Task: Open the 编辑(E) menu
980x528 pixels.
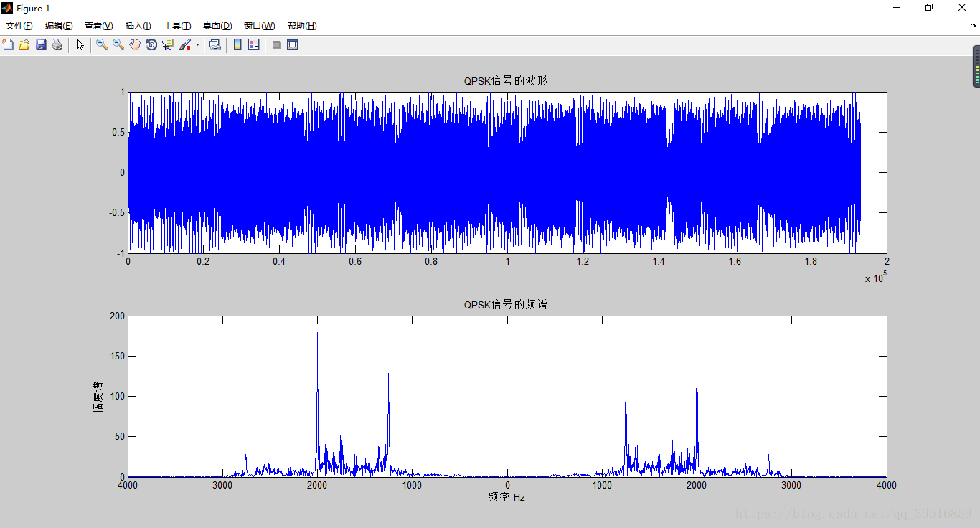Action: coord(59,26)
